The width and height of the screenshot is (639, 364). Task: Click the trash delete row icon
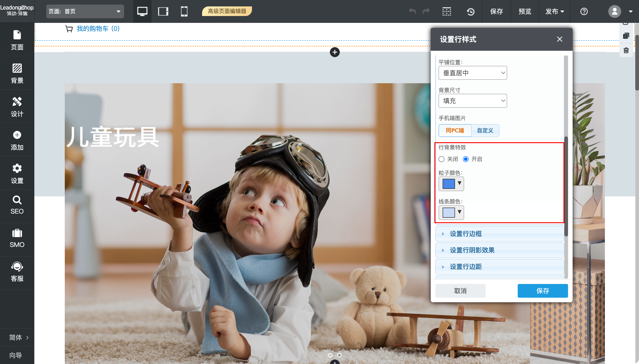coord(626,50)
